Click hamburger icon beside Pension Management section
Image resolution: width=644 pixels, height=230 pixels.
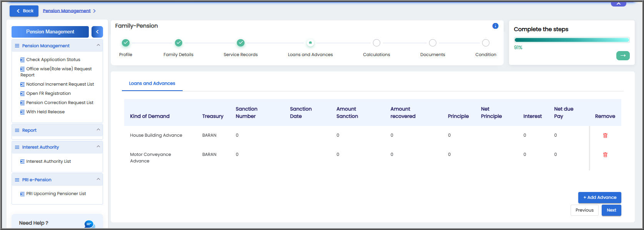pos(17,46)
